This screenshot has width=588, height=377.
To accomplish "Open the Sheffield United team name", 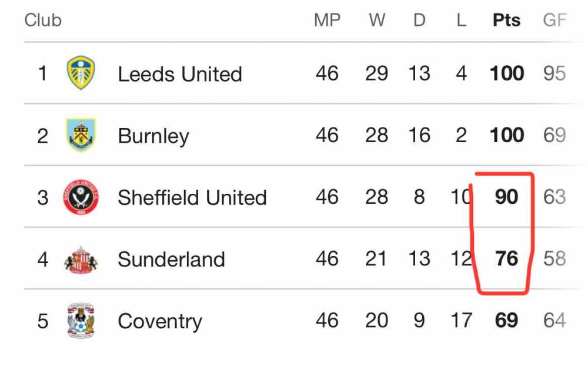I will coord(192,197).
